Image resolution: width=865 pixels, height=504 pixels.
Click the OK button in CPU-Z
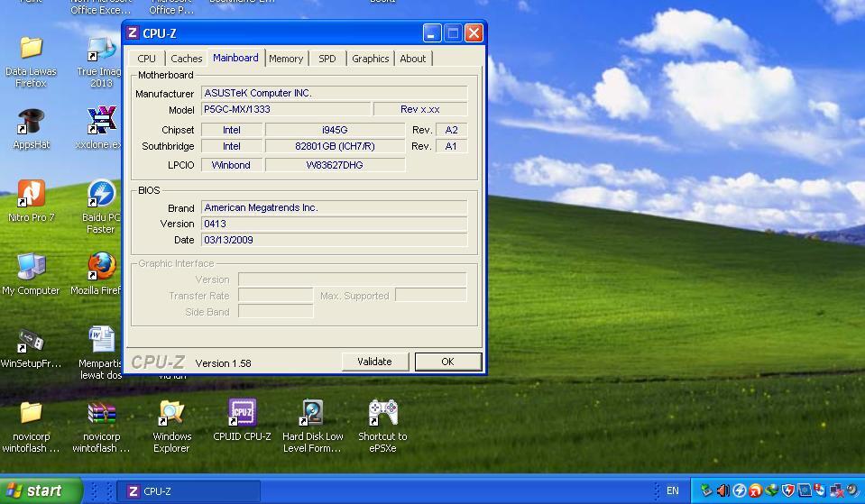pyautogui.click(x=448, y=362)
